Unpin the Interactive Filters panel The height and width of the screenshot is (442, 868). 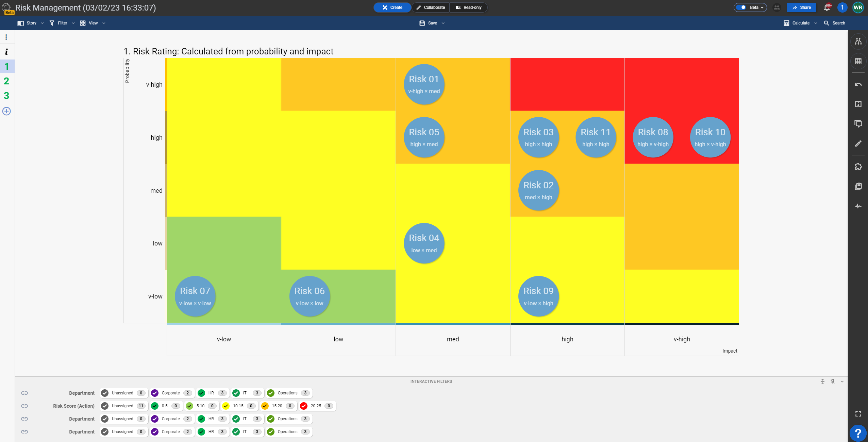click(x=833, y=381)
